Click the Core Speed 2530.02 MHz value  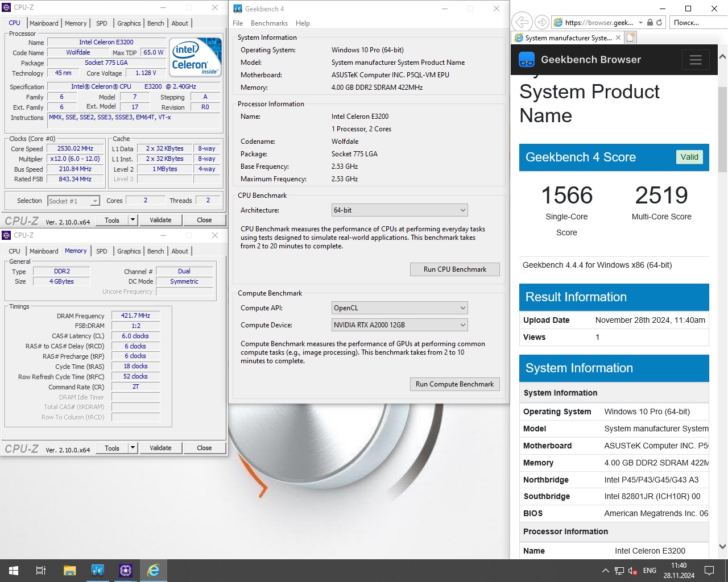pyautogui.click(x=75, y=149)
